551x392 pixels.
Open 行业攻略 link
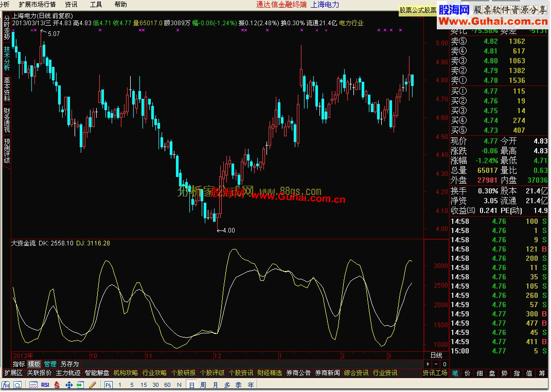pyautogui.click(x=155, y=373)
